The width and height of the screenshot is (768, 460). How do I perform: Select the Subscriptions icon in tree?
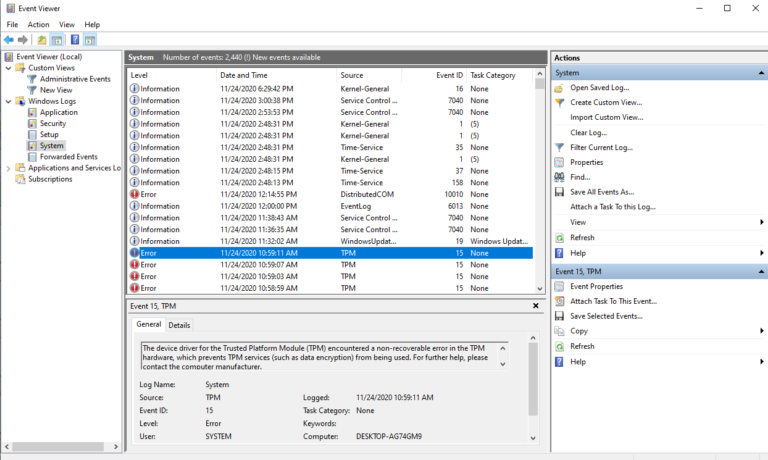(x=20, y=179)
